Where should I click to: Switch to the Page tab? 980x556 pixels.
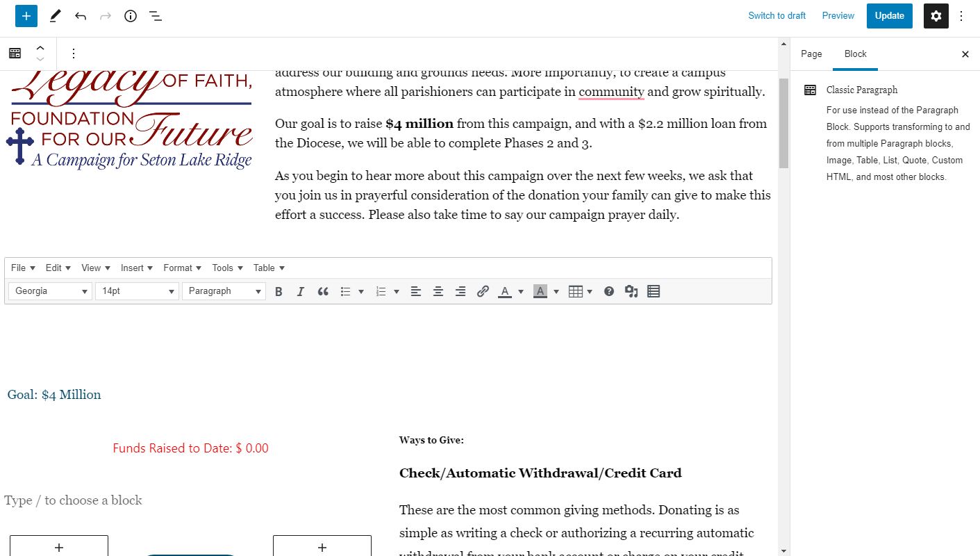click(811, 54)
